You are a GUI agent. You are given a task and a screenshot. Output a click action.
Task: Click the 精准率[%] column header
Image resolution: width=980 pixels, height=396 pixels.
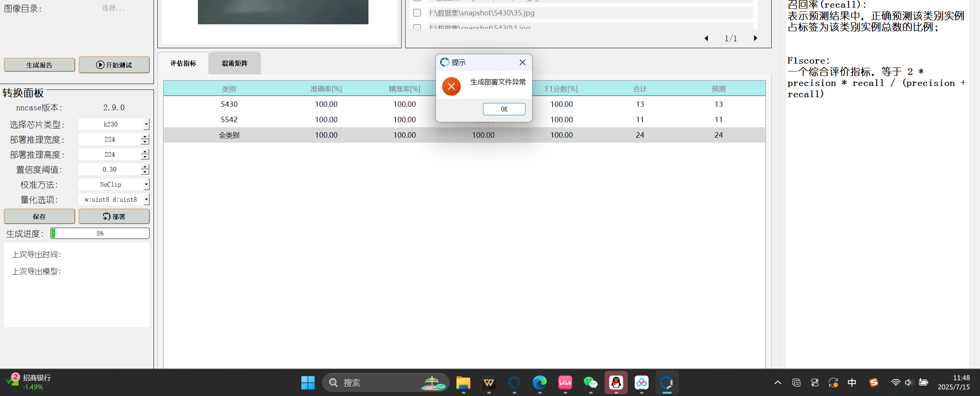tap(404, 89)
